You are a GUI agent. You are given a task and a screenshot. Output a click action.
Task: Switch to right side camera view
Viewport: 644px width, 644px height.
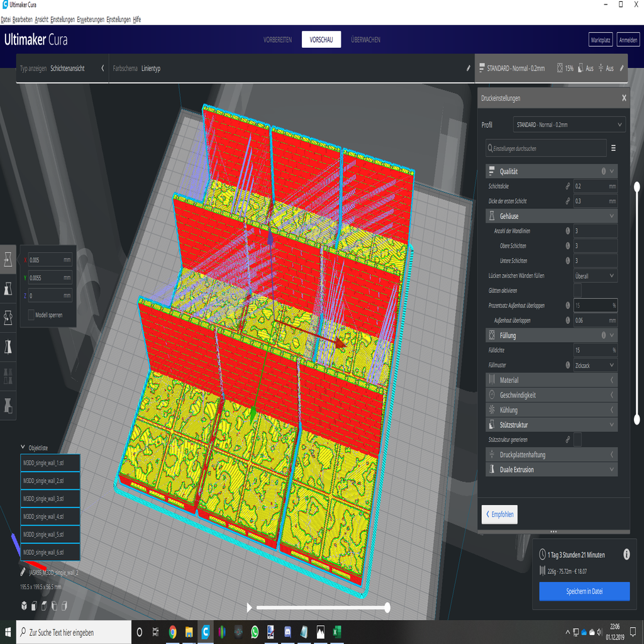coord(64,606)
